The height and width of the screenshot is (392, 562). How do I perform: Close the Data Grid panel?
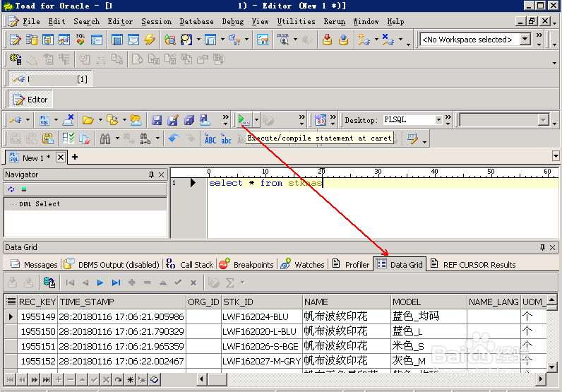coord(553,247)
